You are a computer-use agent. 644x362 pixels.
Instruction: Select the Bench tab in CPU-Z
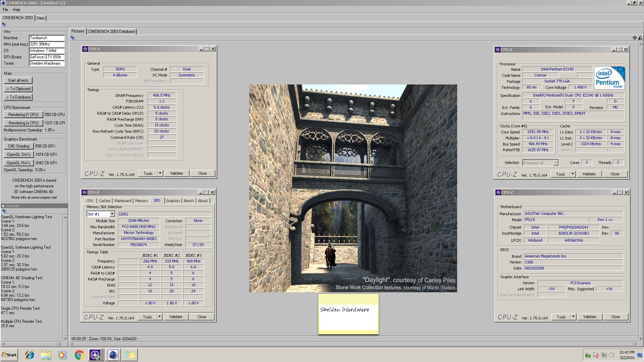pos(189,201)
